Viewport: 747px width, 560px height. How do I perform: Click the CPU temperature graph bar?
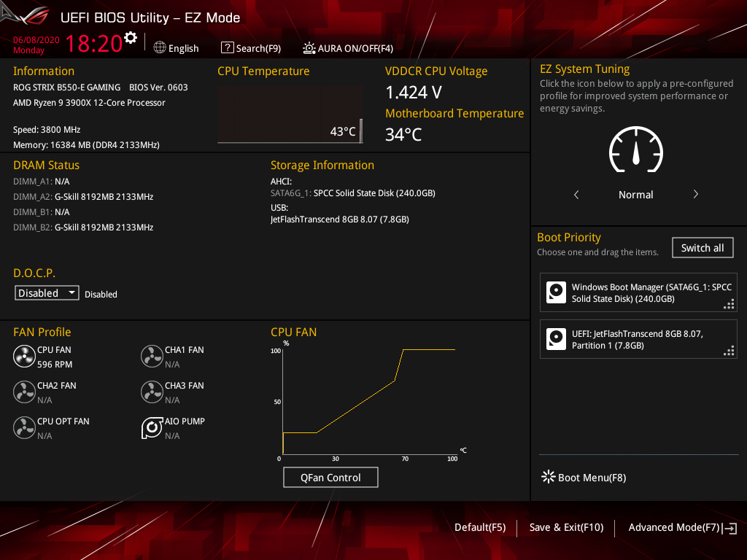pos(361,131)
